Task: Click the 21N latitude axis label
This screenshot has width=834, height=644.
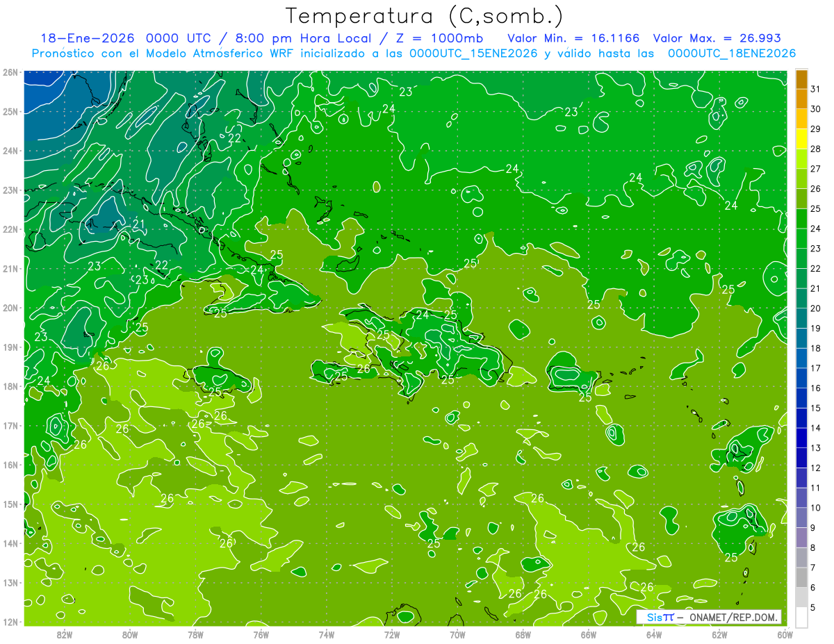Action: 10,269
